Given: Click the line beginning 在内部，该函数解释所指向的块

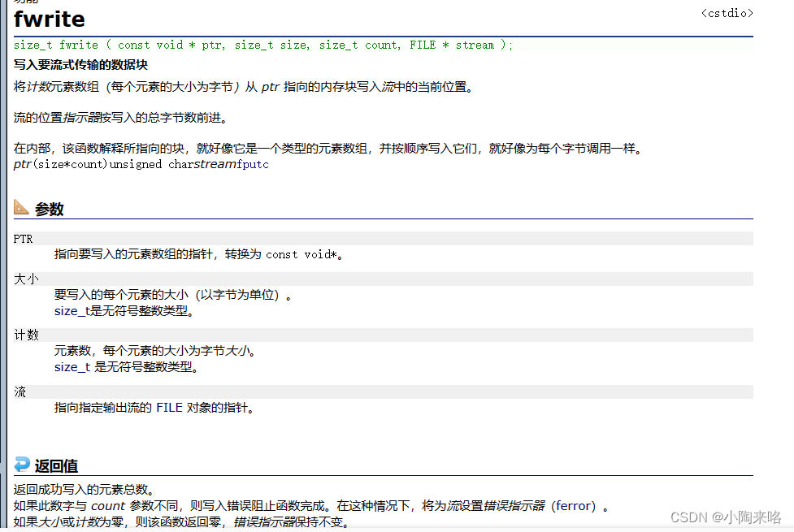Looking at the screenshot, I should pyautogui.click(x=328, y=149).
